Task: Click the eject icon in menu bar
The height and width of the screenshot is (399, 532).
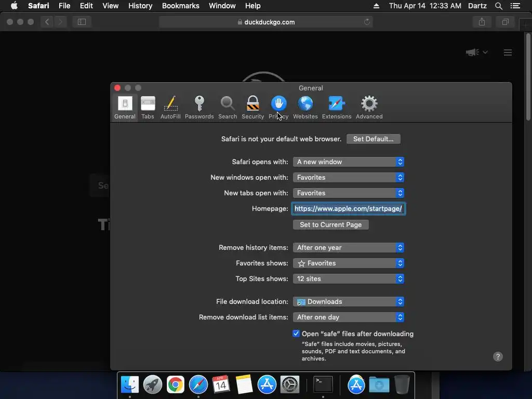Action: pyautogui.click(x=376, y=6)
